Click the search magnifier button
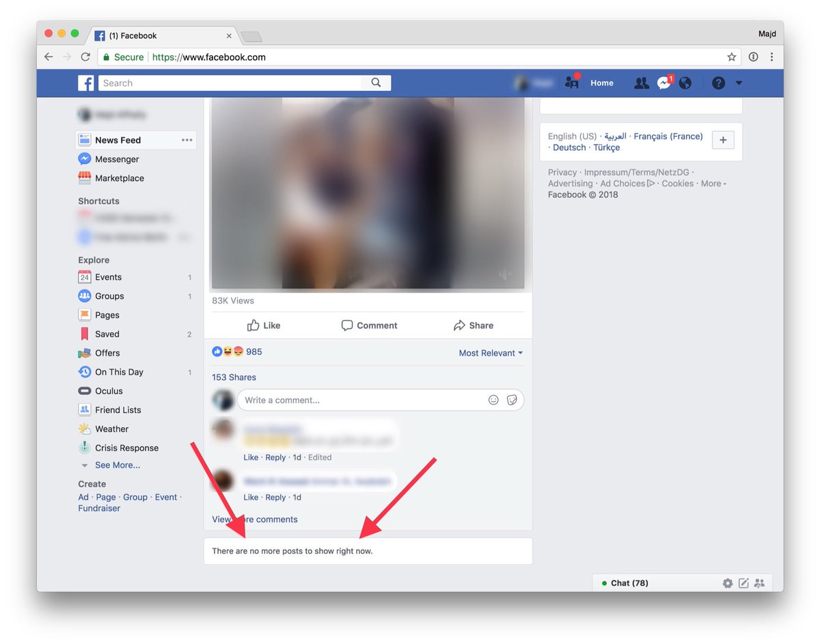 [376, 83]
